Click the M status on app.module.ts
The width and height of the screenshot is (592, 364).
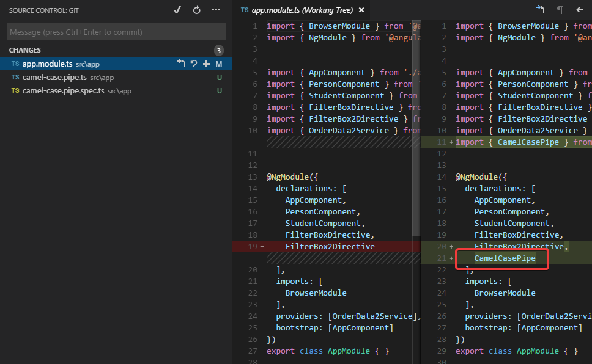click(x=219, y=64)
